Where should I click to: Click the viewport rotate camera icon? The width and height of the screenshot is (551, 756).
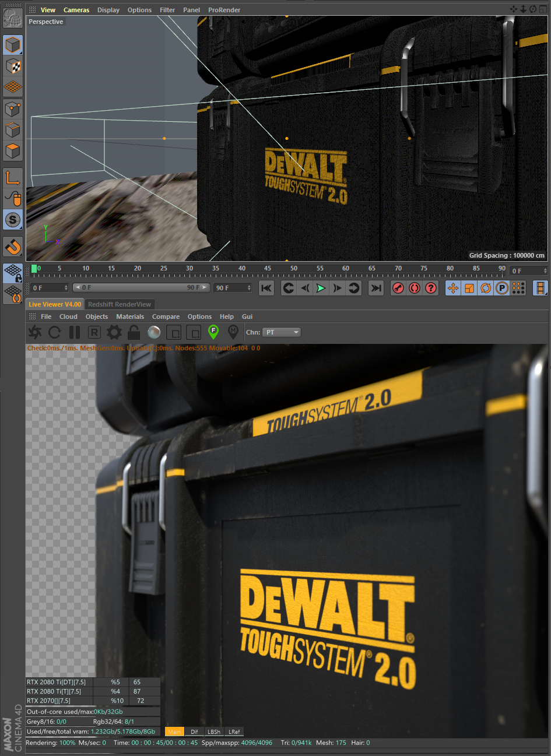(533, 9)
